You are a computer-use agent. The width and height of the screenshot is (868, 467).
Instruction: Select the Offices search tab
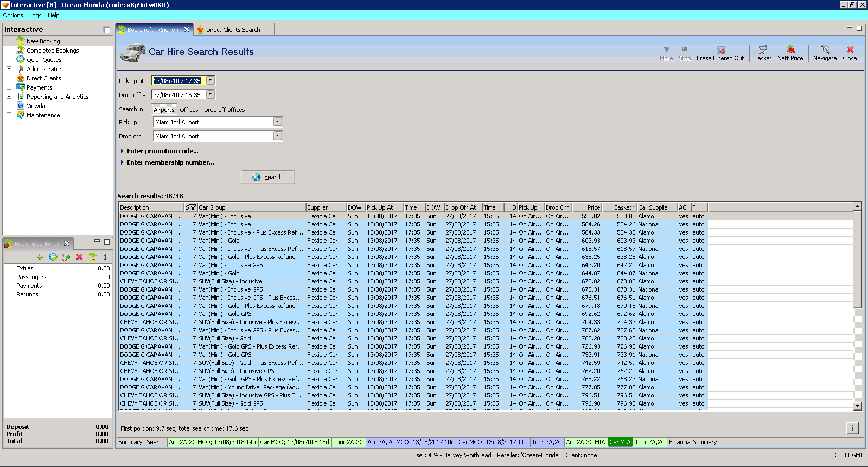pos(189,110)
